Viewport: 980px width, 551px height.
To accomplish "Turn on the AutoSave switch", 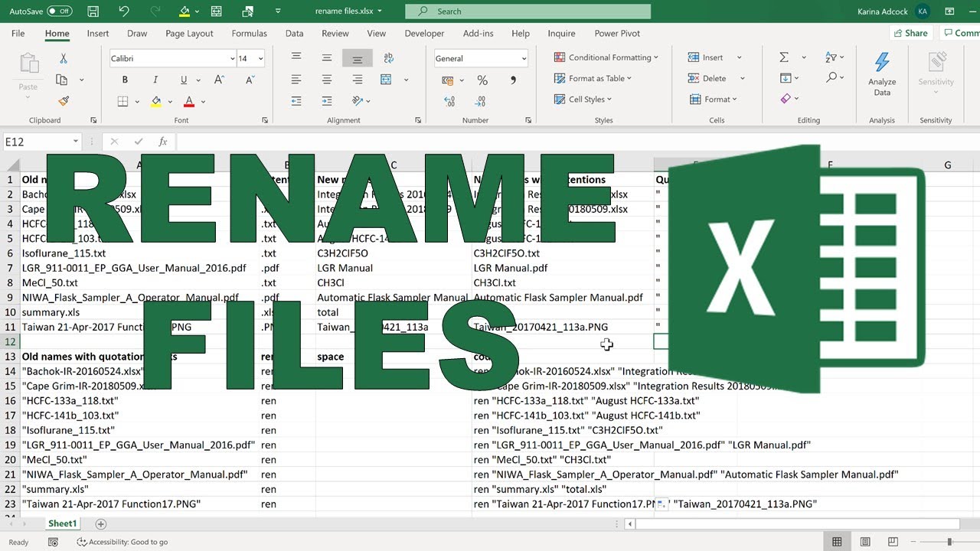I will (x=59, y=11).
